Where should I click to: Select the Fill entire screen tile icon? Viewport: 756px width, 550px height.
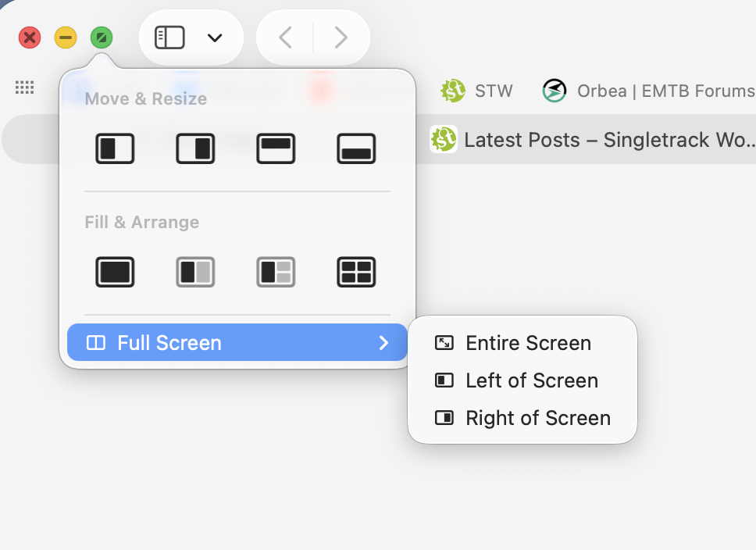115,272
